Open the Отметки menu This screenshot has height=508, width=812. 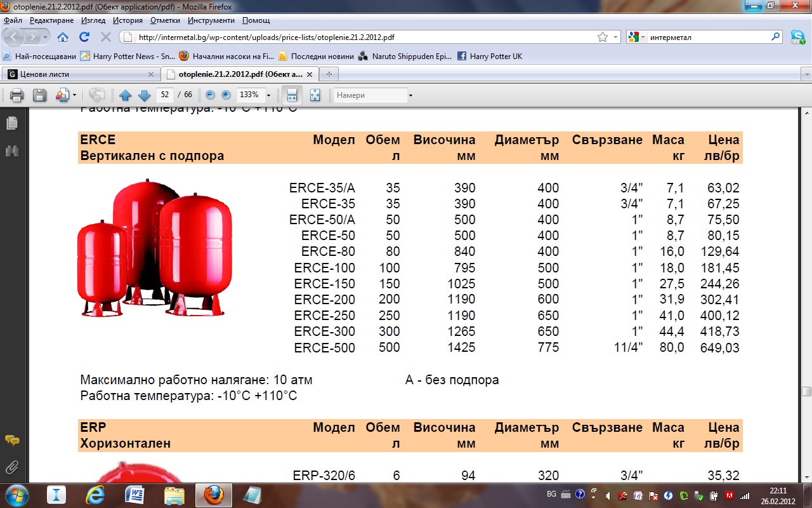click(165, 20)
